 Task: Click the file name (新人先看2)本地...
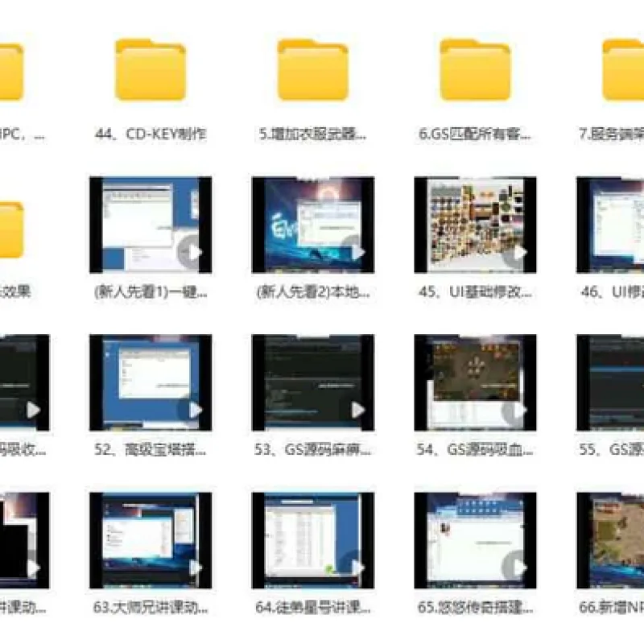coord(313,292)
